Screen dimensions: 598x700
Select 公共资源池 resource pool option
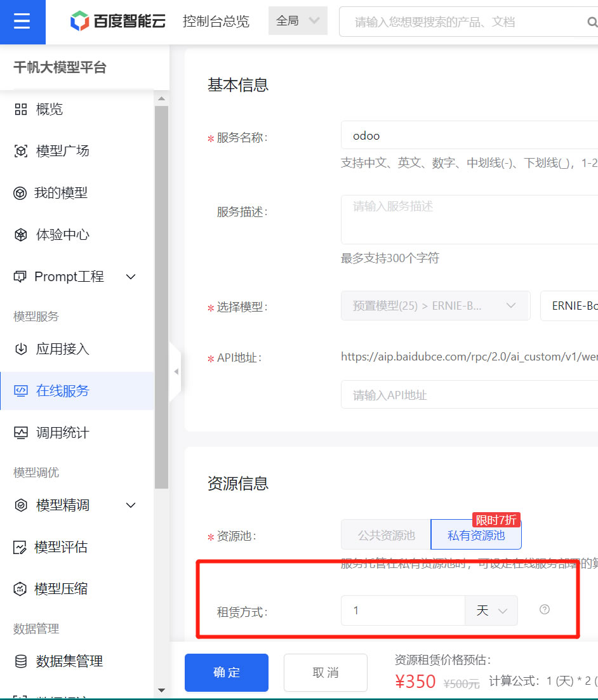[x=386, y=535]
